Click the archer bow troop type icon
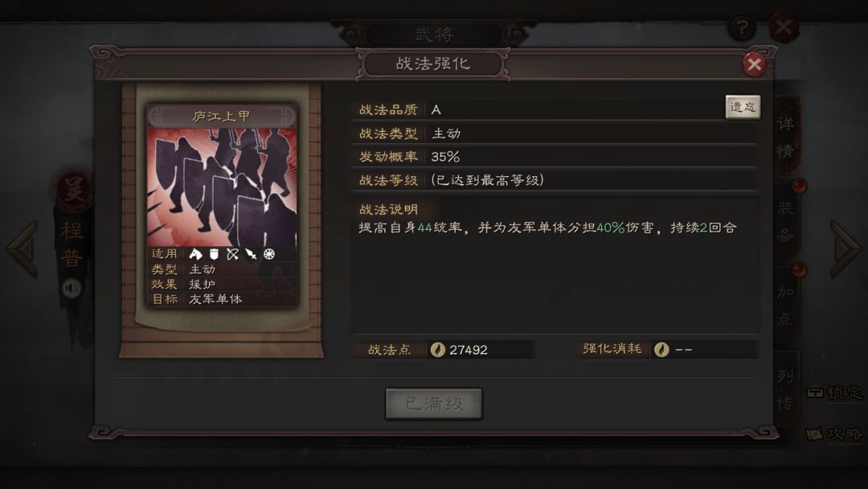Viewport: 868px width, 489px height. pyautogui.click(x=232, y=254)
